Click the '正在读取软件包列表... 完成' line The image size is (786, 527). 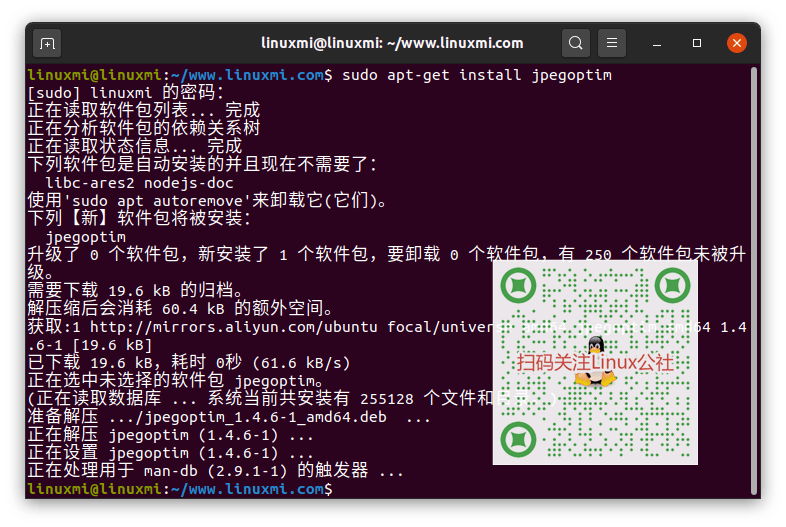144,110
